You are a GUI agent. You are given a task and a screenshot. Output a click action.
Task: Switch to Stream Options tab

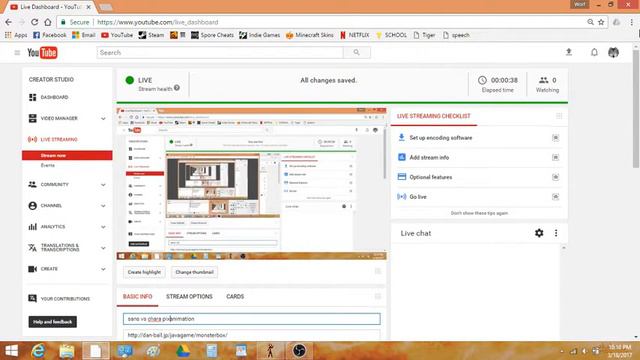(x=189, y=296)
